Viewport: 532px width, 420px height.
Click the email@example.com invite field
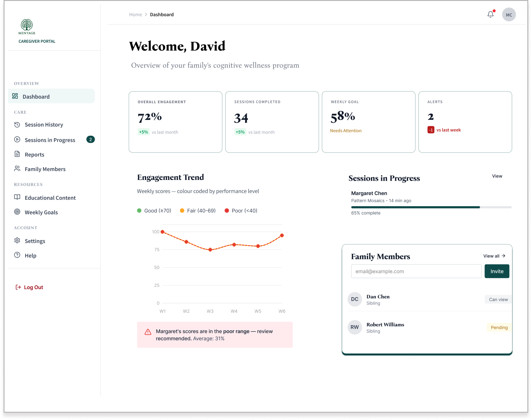pyautogui.click(x=416, y=271)
